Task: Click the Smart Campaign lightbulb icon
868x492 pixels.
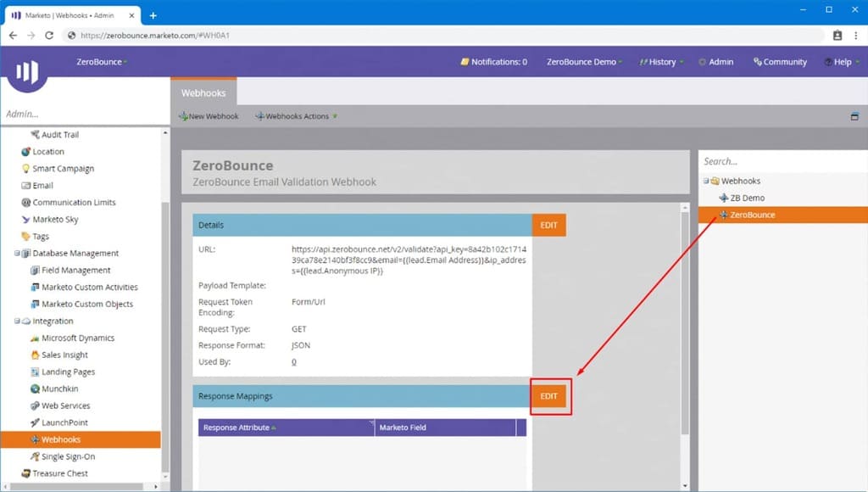Action: pyautogui.click(x=25, y=169)
